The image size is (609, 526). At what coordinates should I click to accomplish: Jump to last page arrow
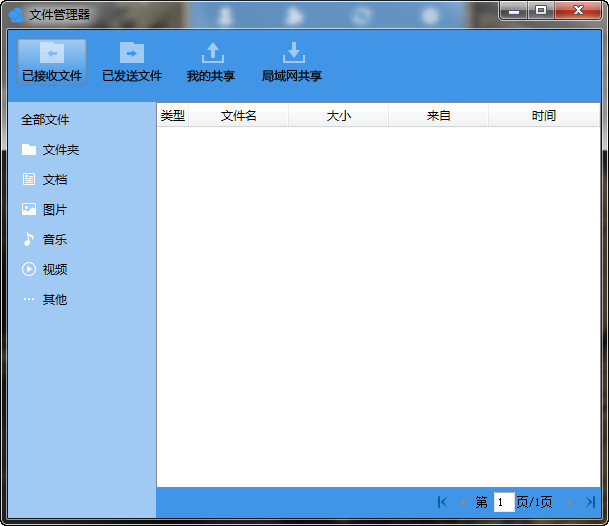tap(590, 502)
